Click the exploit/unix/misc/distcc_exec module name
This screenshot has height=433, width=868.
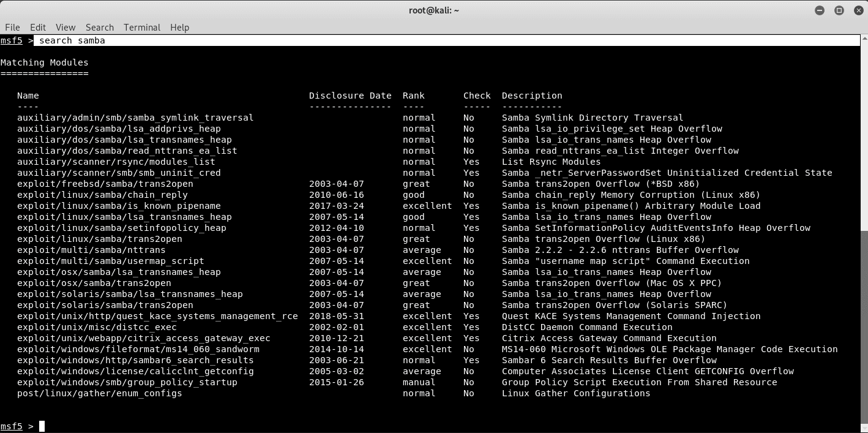click(97, 327)
